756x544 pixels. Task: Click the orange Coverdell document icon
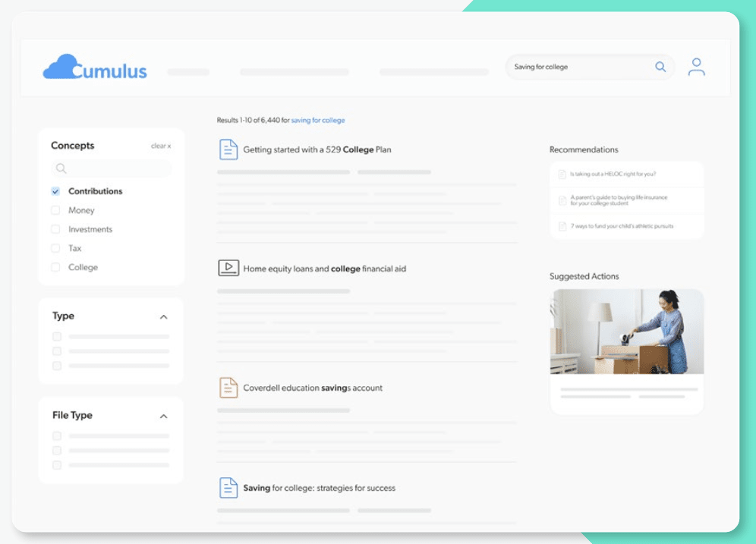pos(228,388)
